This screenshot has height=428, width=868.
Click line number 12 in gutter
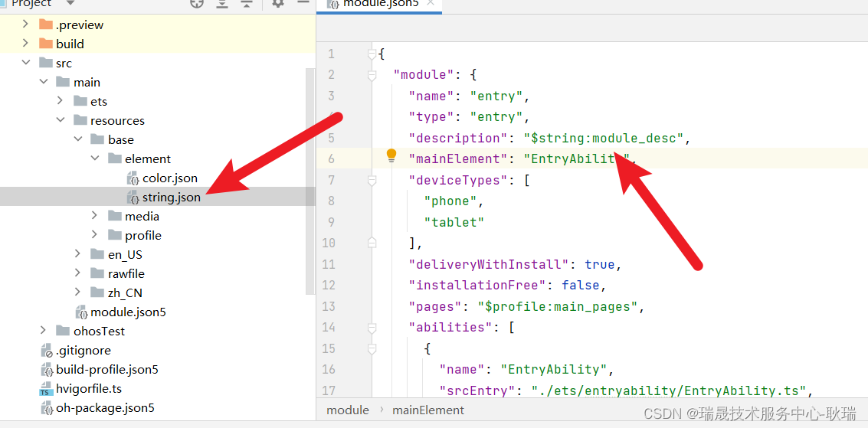tap(328, 286)
